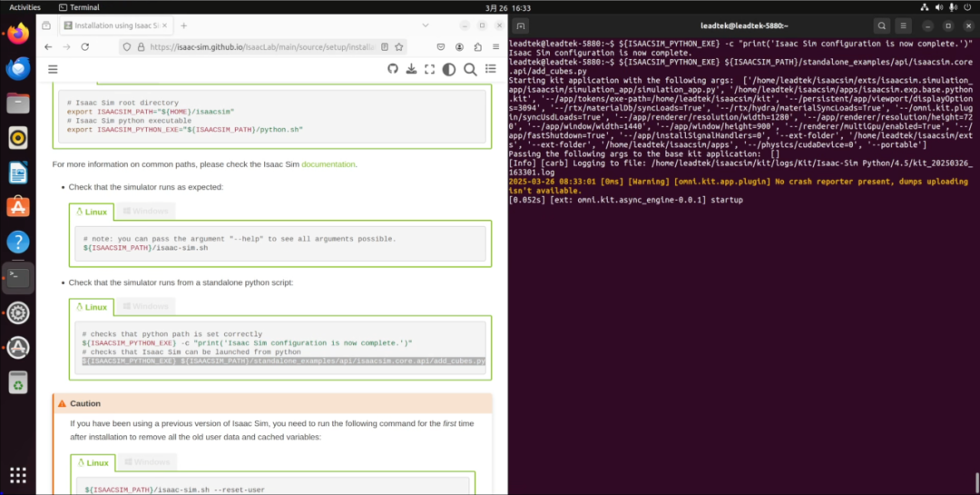Click the omni.kit.async_engine startup line
The image size is (980, 495).
tap(625, 200)
